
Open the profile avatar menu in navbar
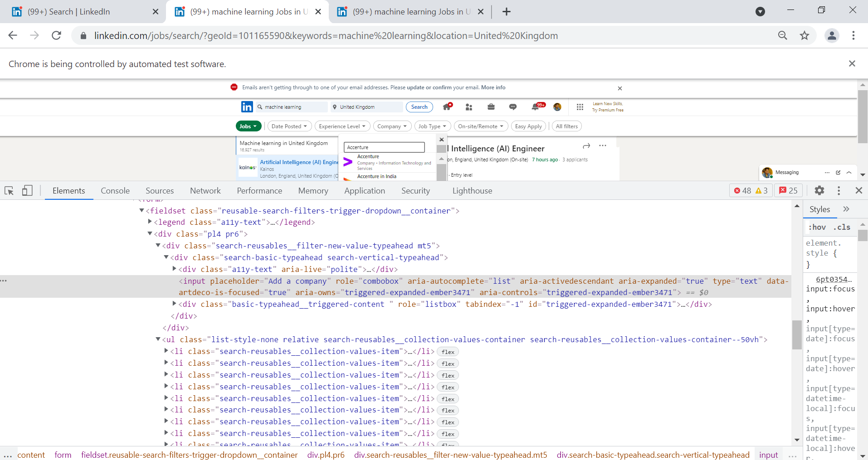tap(557, 107)
